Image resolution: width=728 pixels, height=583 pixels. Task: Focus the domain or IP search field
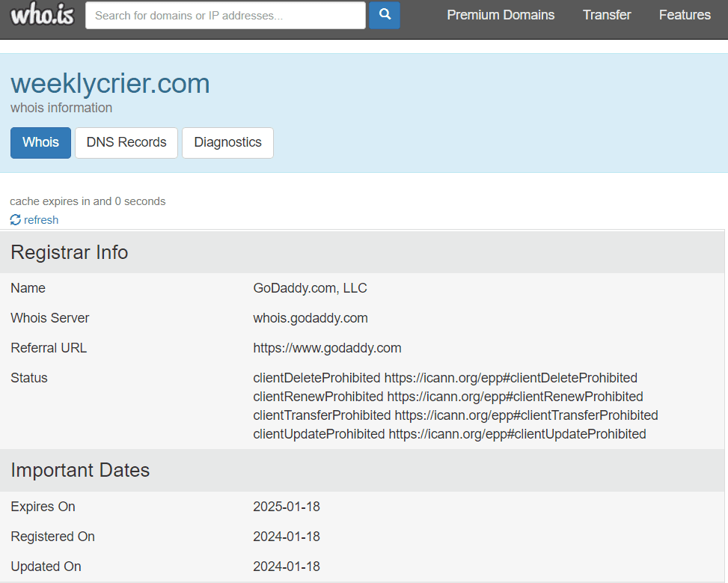click(226, 15)
